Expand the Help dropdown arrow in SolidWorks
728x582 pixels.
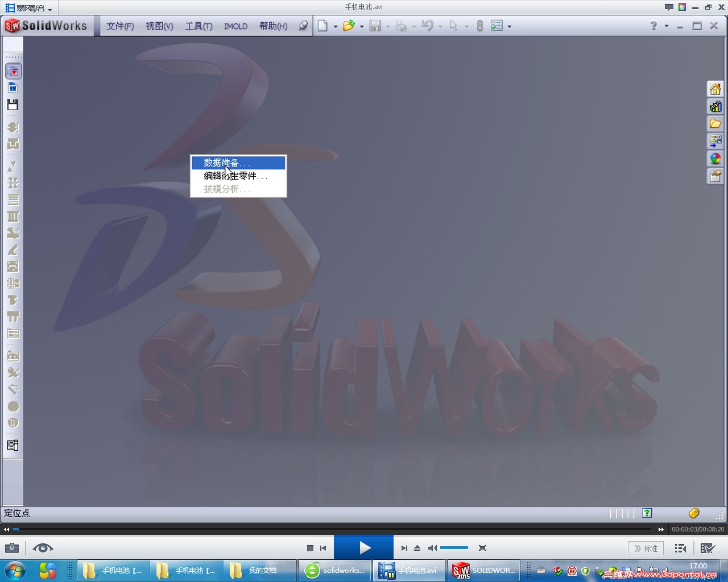(x=667, y=27)
